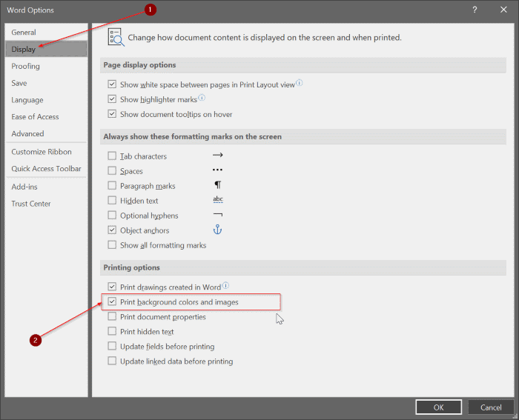519x420 pixels.
Task: Toggle Show white space between pages checkbox
Action: coord(112,84)
